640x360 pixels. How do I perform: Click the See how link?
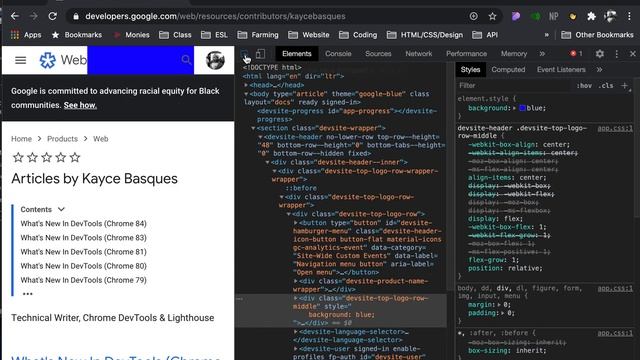[x=80, y=105]
